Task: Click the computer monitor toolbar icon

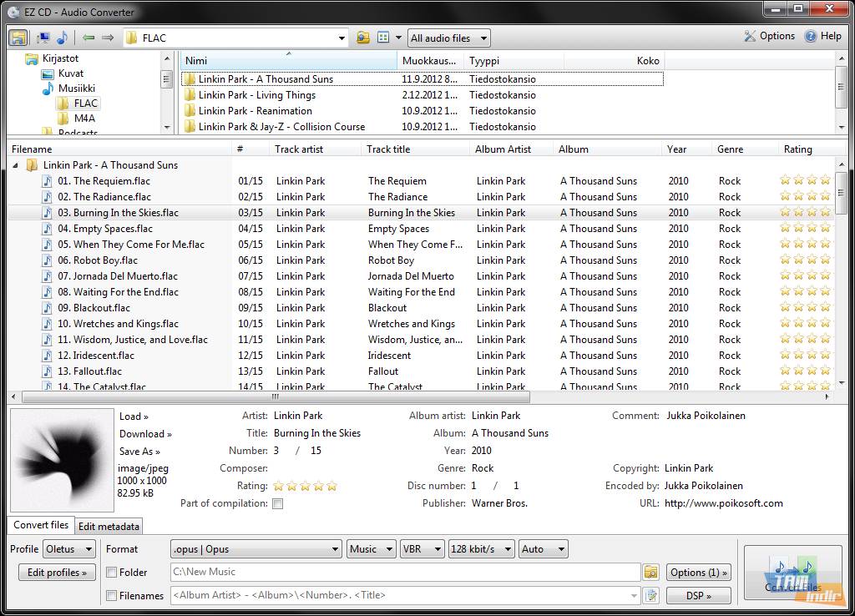Action: 43,38
